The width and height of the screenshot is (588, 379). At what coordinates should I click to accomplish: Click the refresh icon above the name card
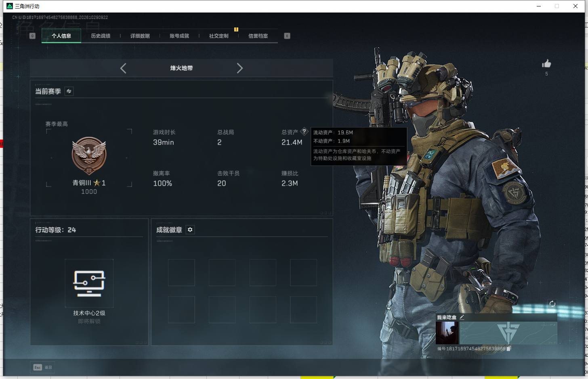tap(552, 304)
